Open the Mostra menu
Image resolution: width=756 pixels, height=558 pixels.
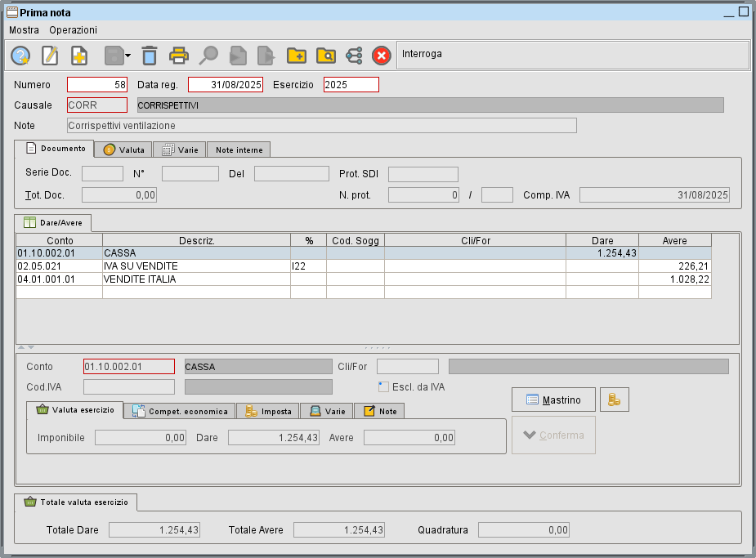(24, 29)
